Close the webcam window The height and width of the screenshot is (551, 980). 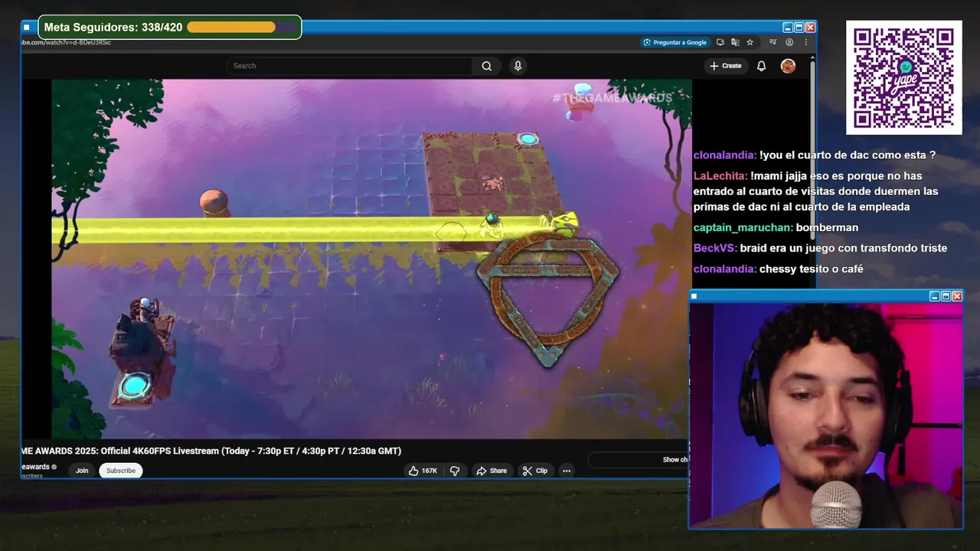click(x=957, y=296)
